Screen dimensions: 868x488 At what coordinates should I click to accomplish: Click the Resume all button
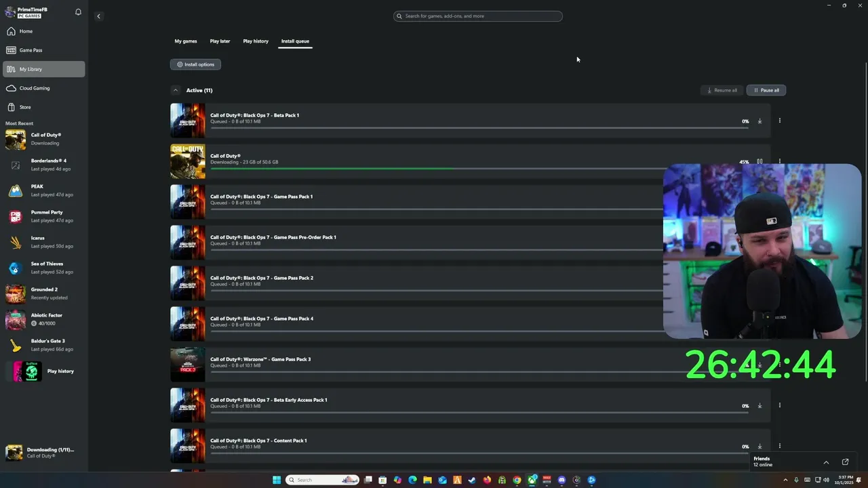click(x=722, y=90)
